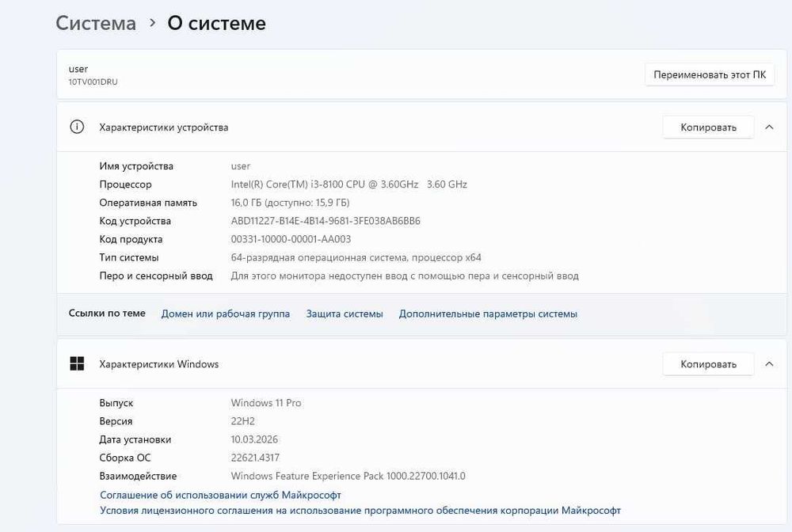This screenshot has height=532, width=792.
Task: Select the version value 22H2
Action: pos(242,421)
